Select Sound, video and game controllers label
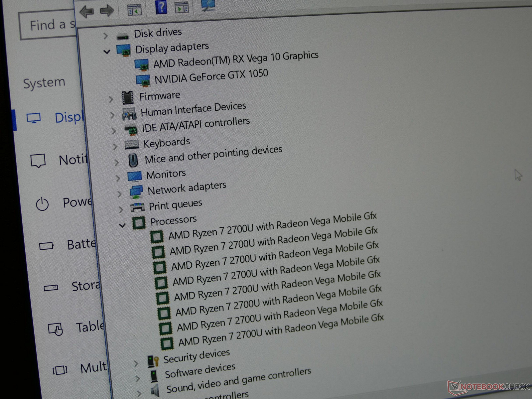 (239, 381)
